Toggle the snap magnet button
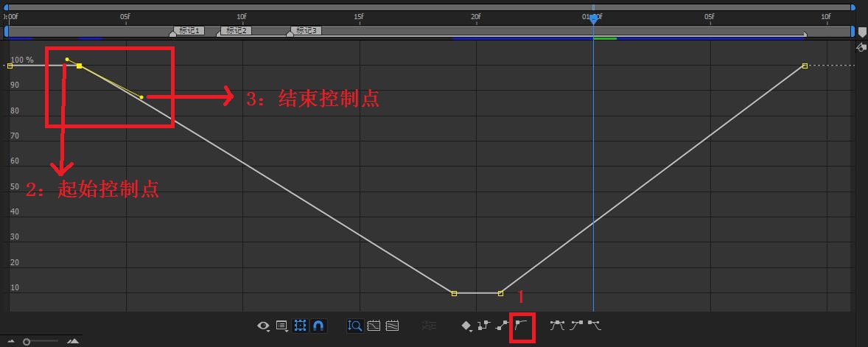Screen dimensions: 868x347 pos(318,326)
